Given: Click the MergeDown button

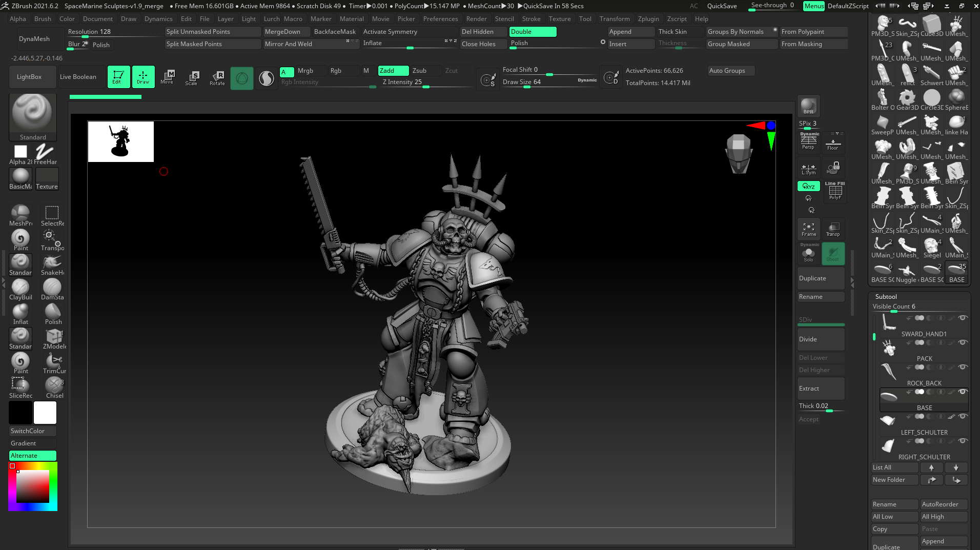Looking at the screenshot, I should coord(285,32).
